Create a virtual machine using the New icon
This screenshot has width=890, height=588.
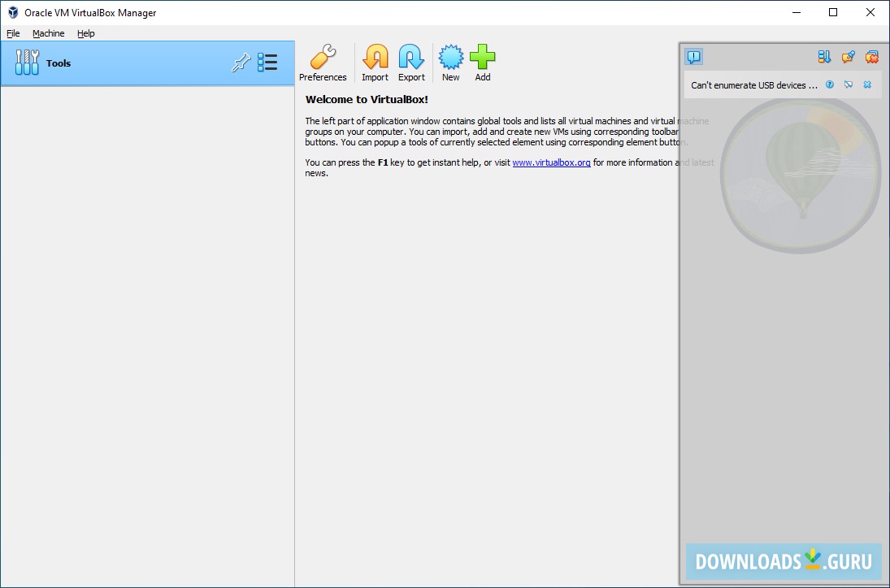450,57
